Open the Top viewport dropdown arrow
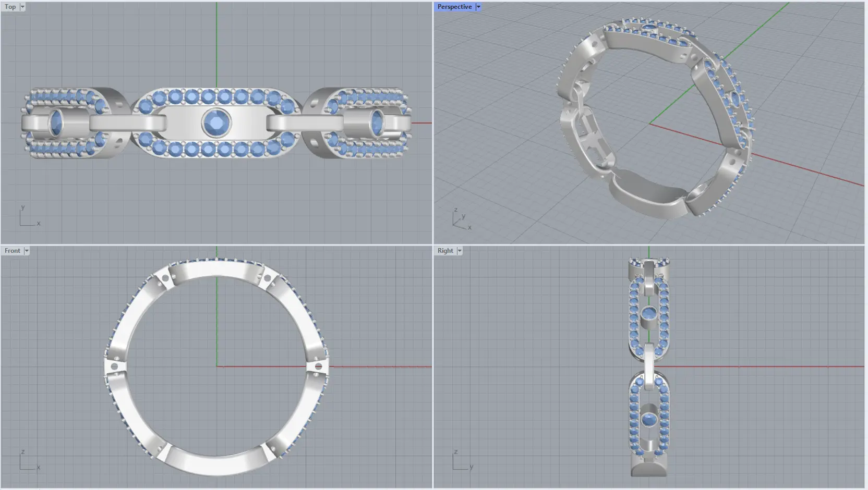868x490 pixels. (22, 7)
